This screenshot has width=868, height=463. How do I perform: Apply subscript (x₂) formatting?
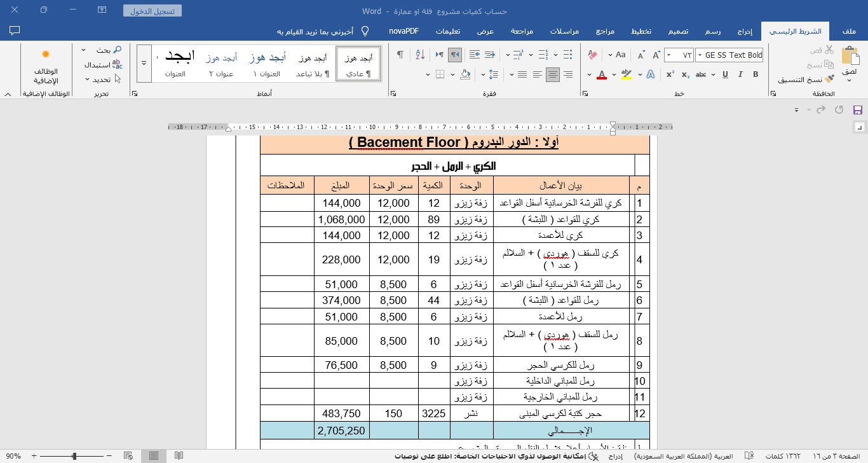tap(686, 74)
